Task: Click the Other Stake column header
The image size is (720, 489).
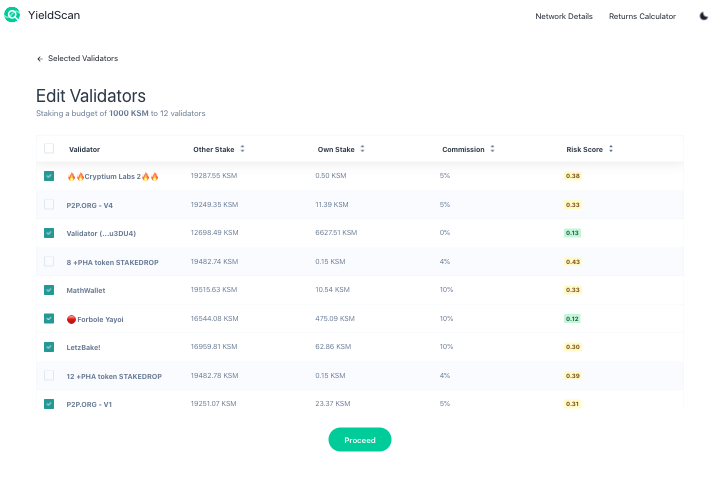Action: point(214,149)
